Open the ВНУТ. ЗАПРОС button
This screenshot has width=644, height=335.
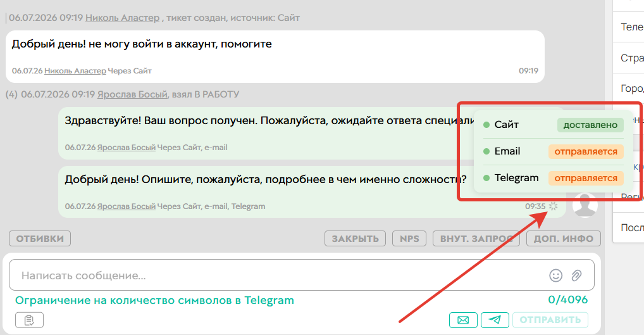tap(476, 239)
